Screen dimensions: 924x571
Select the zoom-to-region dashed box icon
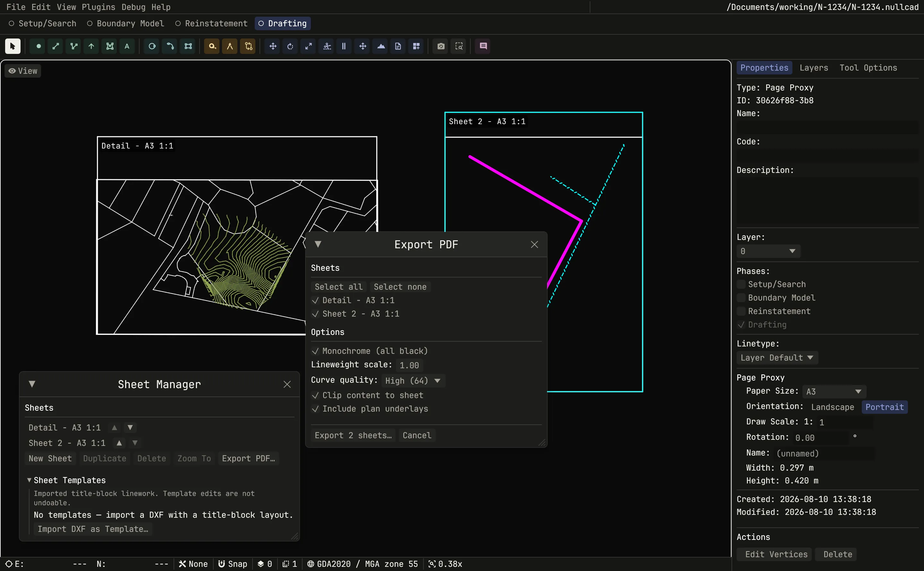click(x=459, y=46)
